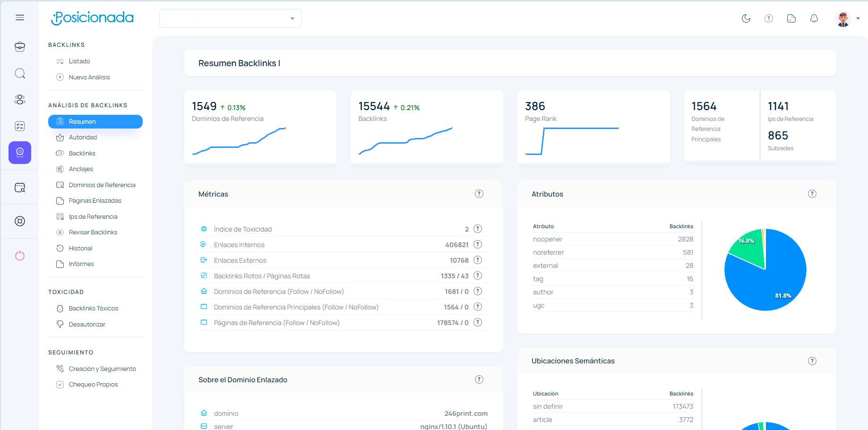868x430 pixels.
Task: Click the bug icon beside Índice de Toxicidad
Action: (204, 229)
